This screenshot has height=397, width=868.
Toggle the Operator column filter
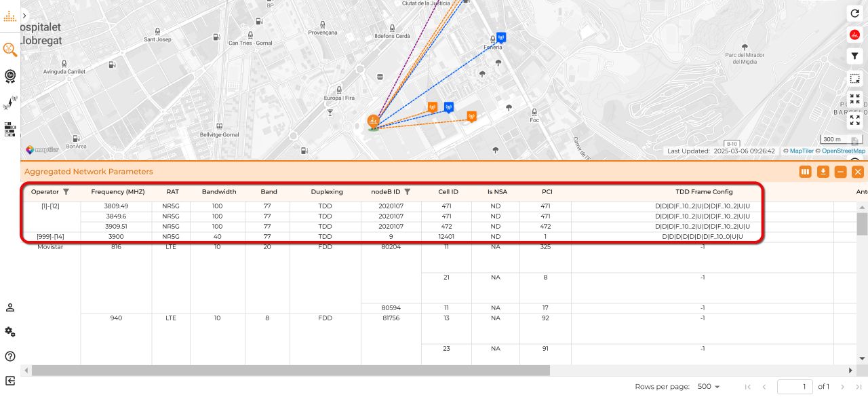pyautogui.click(x=66, y=192)
